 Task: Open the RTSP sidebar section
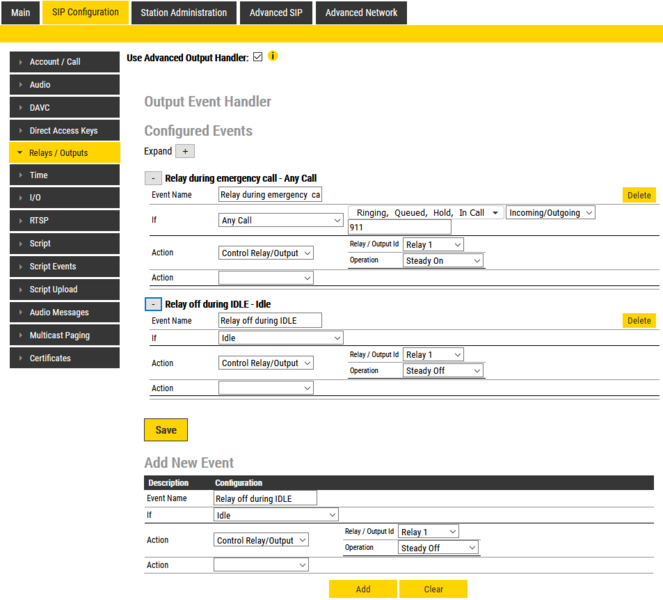65,220
